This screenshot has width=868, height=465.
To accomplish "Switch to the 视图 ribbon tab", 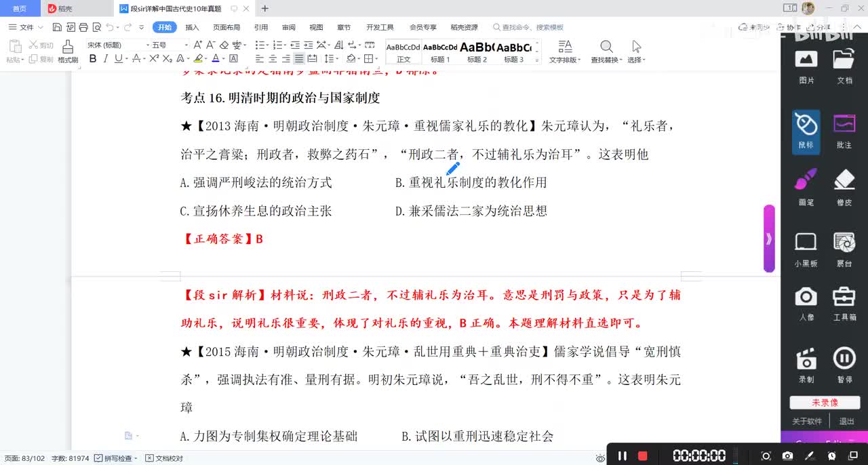I will 316,28.
